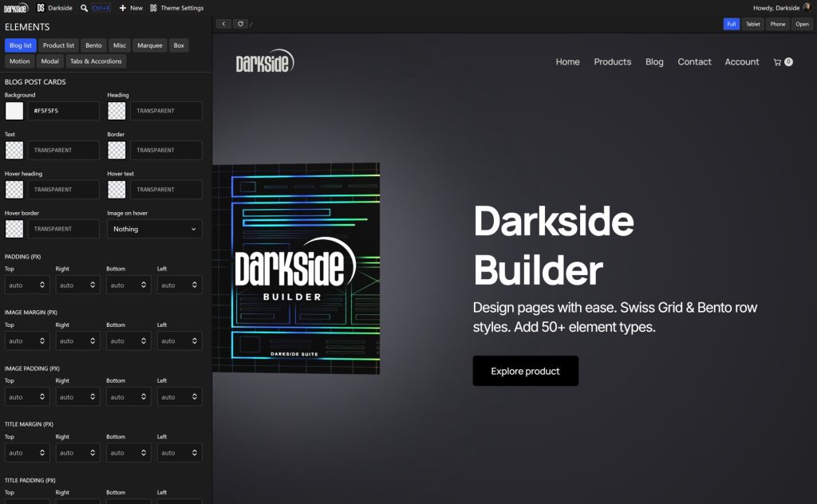Open the Bento elements tab
Image resolution: width=817 pixels, height=504 pixels.
(x=94, y=45)
